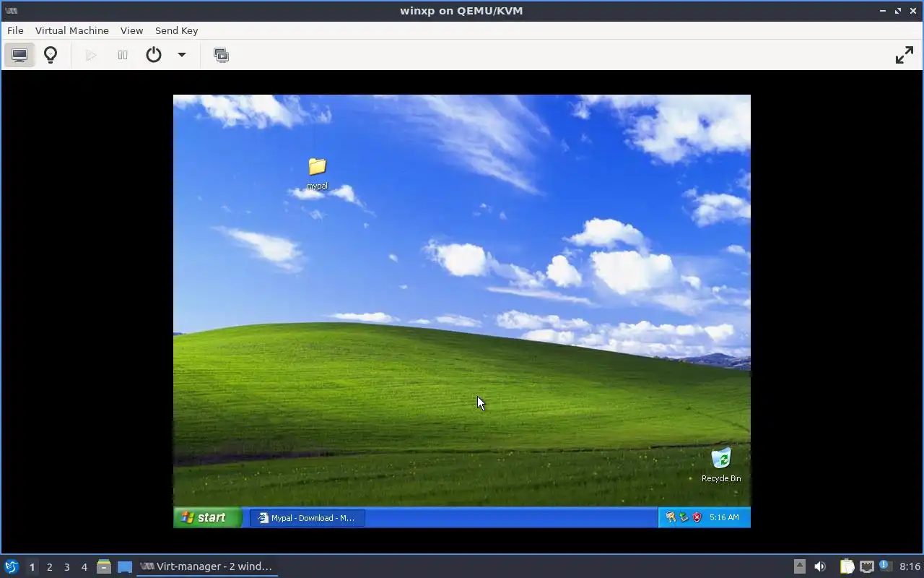Open the winxp window menu icon in titlebar
This screenshot has width=924, height=578.
10,11
